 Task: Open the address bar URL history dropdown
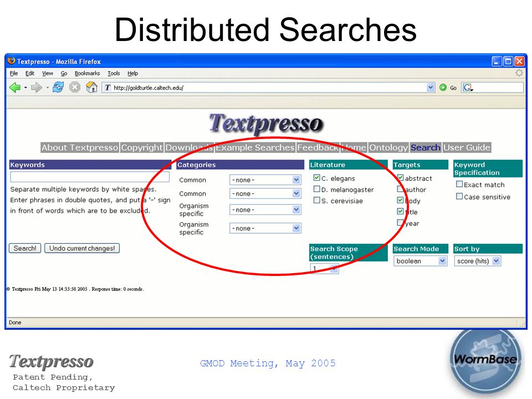click(430, 88)
